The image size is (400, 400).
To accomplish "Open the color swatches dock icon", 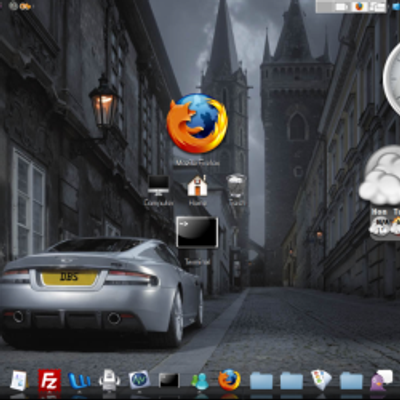I will click(321, 380).
